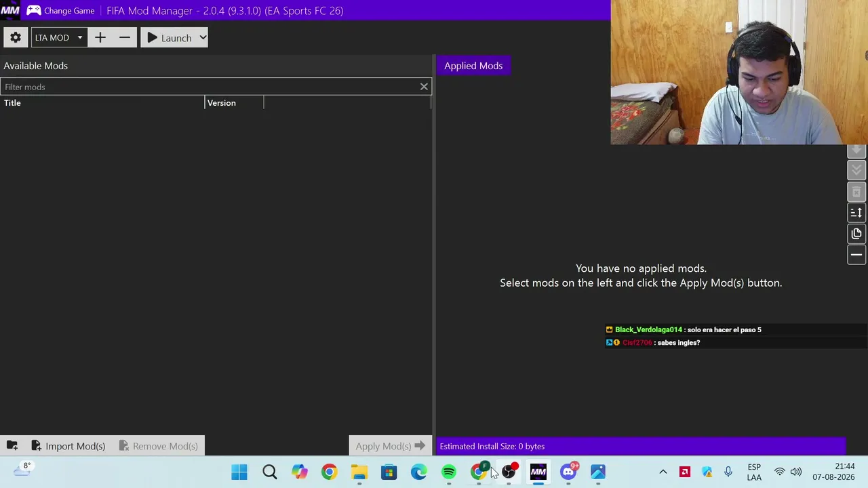Screen dimensions: 868x488
Task: Open the clock and date panel
Action: 834,472
